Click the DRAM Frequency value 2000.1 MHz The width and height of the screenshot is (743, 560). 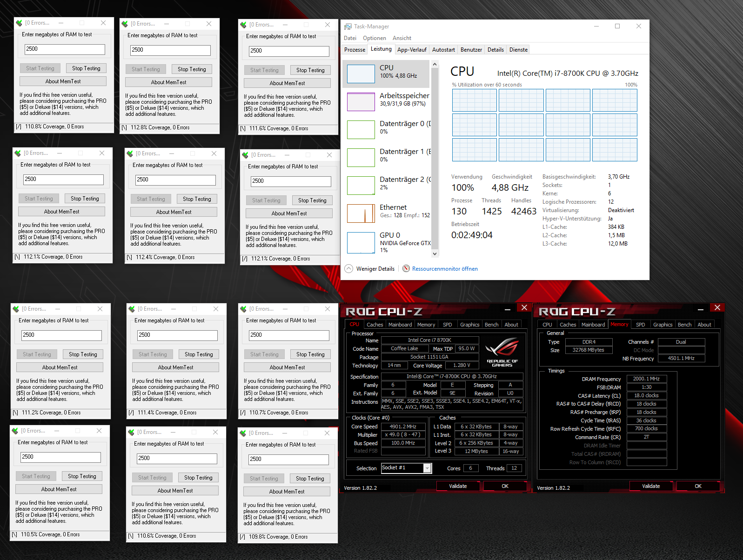point(646,379)
